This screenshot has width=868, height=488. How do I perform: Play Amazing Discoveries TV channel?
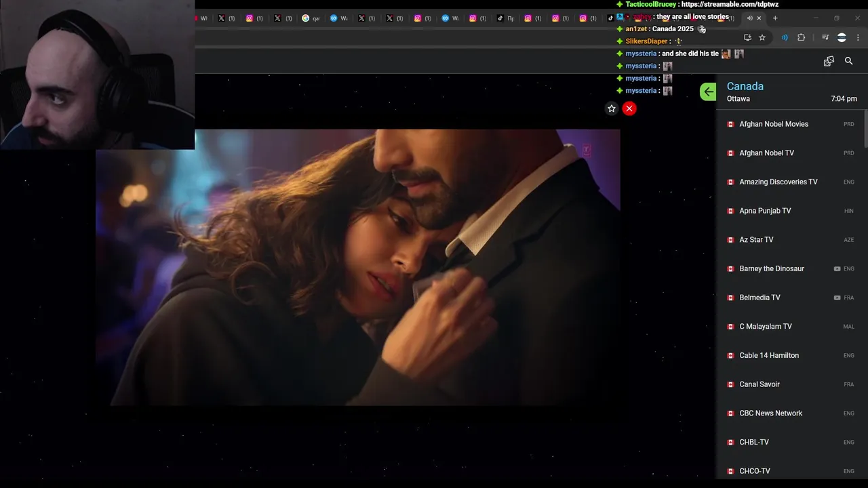(790, 182)
